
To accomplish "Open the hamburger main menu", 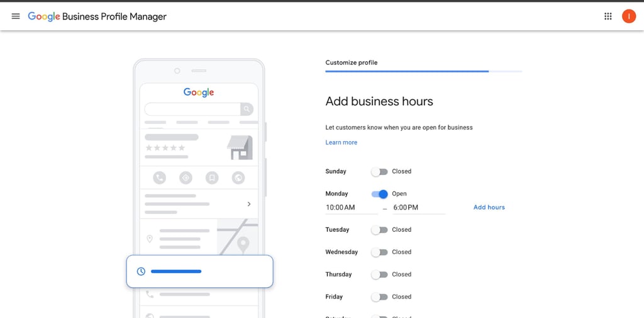I will (x=16, y=16).
